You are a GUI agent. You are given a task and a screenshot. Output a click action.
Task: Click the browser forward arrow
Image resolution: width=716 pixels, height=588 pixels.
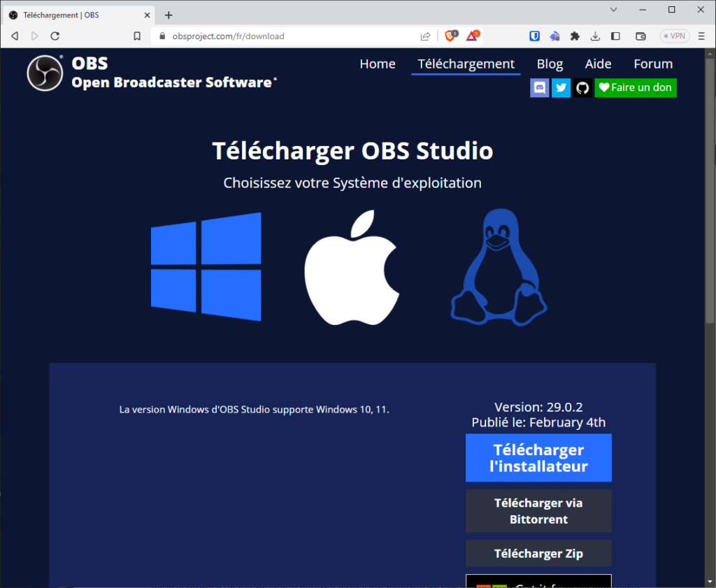[x=35, y=36]
